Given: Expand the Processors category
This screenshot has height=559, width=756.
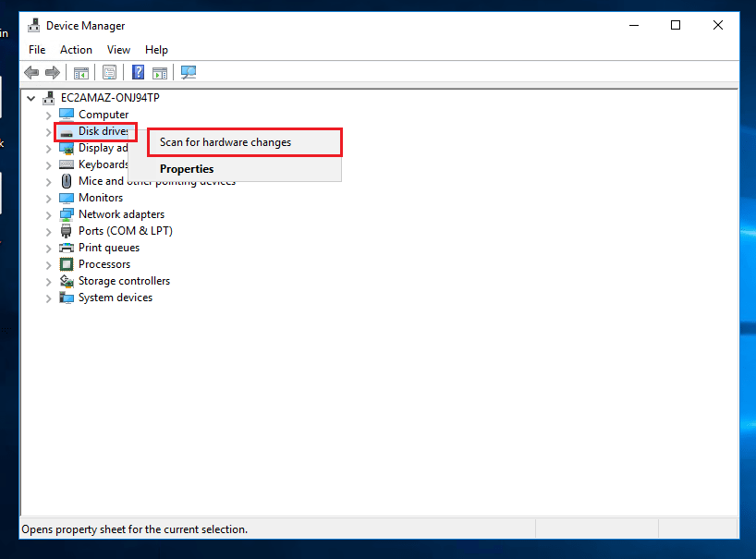Looking at the screenshot, I should click(48, 265).
